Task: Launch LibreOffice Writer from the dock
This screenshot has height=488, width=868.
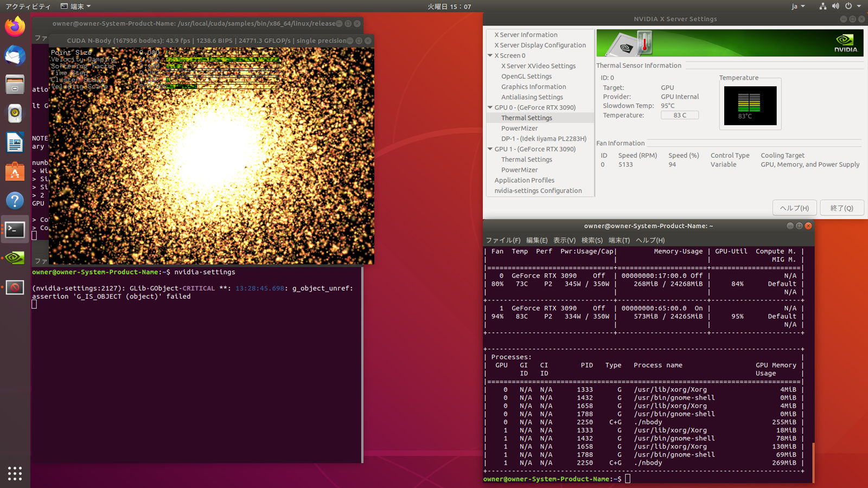Action: click(x=15, y=143)
